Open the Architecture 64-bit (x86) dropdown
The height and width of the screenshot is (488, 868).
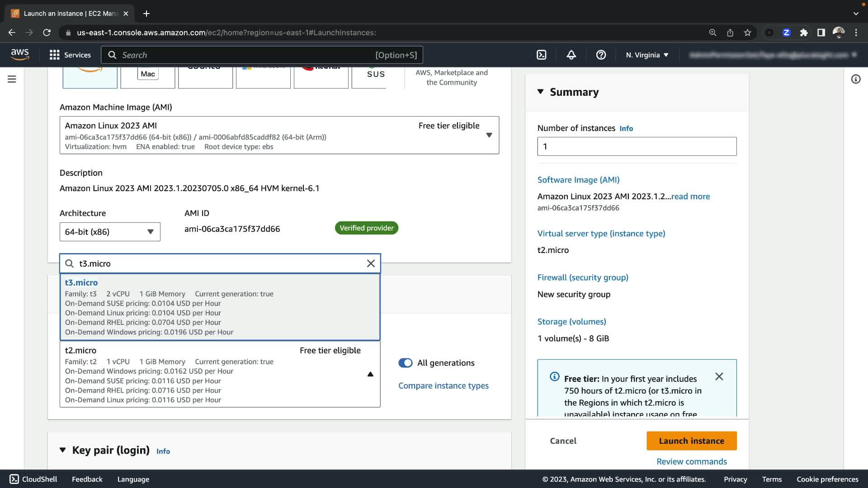pyautogui.click(x=110, y=232)
